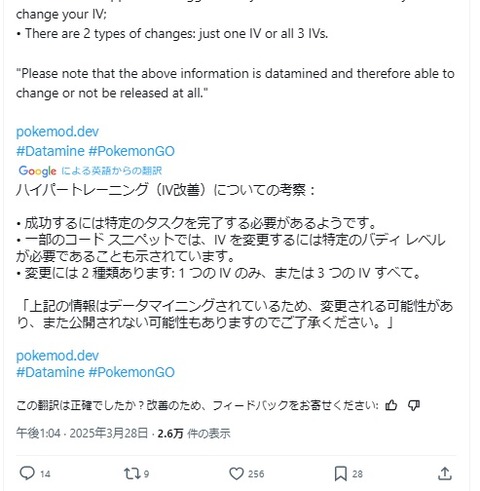The height and width of the screenshot is (491, 480).
Task: Open the share upload icon
Action: coord(445,473)
